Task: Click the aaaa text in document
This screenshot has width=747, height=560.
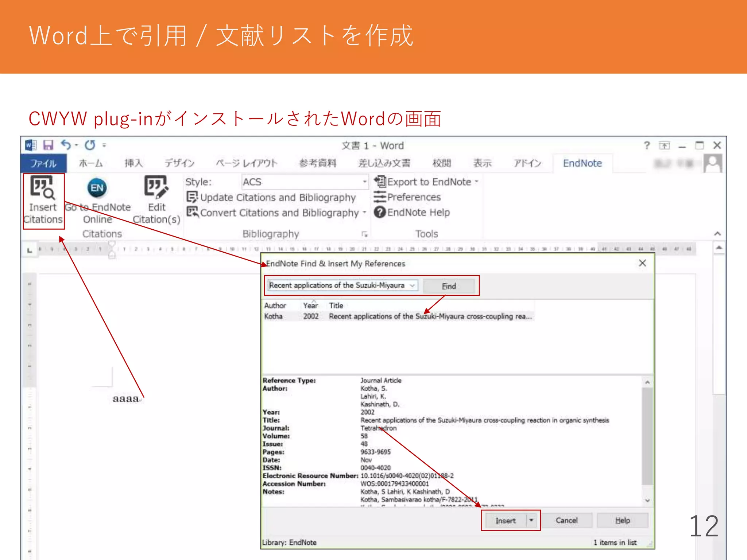Action: (x=126, y=398)
